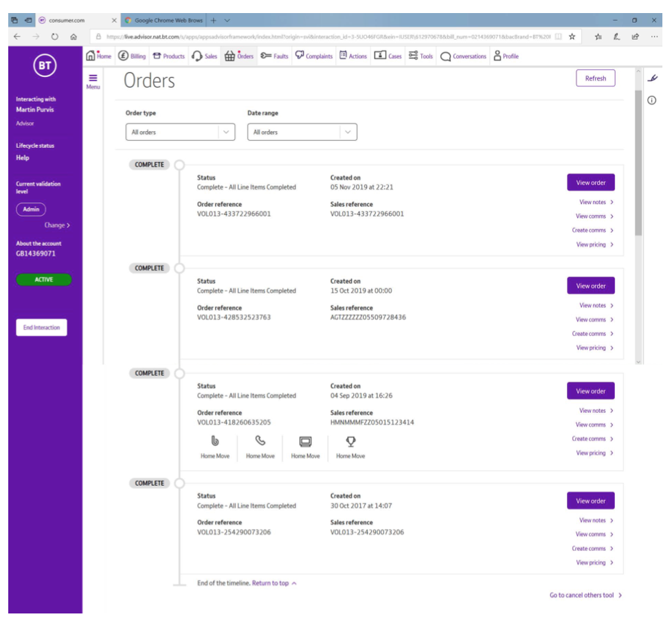
Task: Open the browser share icon
Action: pos(635,37)
